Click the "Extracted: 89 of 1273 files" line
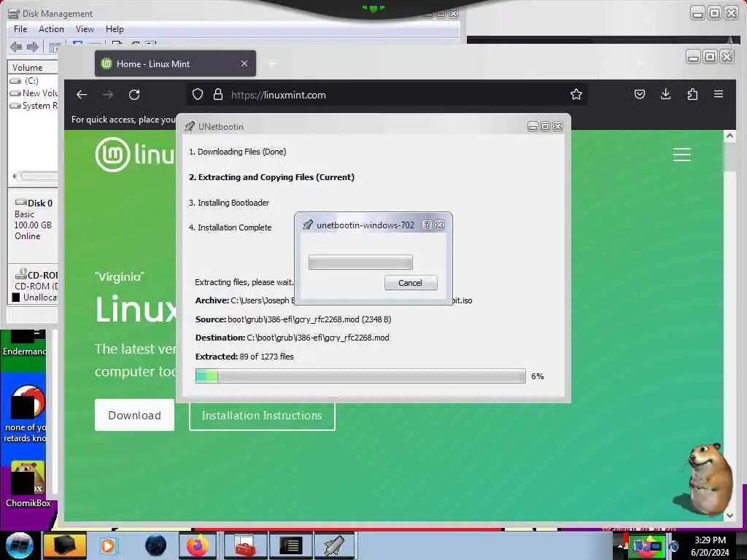The image size is (747, 560). pos(244,357)
